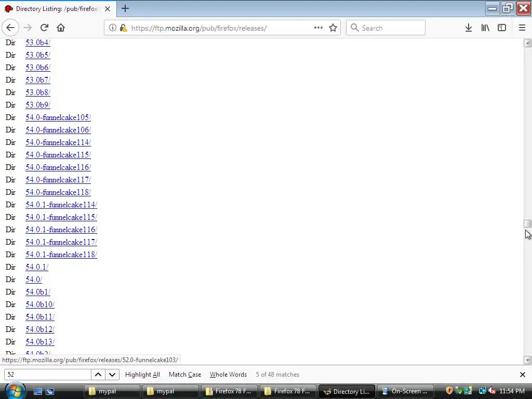The height and width of the screenshot is (399, 532).
Task: Open the Downloads panel
Action: (x=469, y=28)
